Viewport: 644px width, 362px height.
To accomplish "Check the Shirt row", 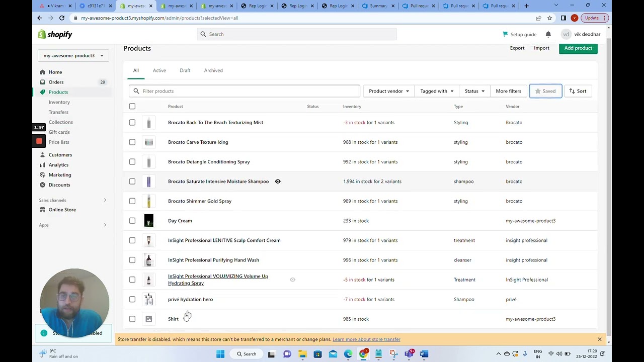I will [132, 319].
